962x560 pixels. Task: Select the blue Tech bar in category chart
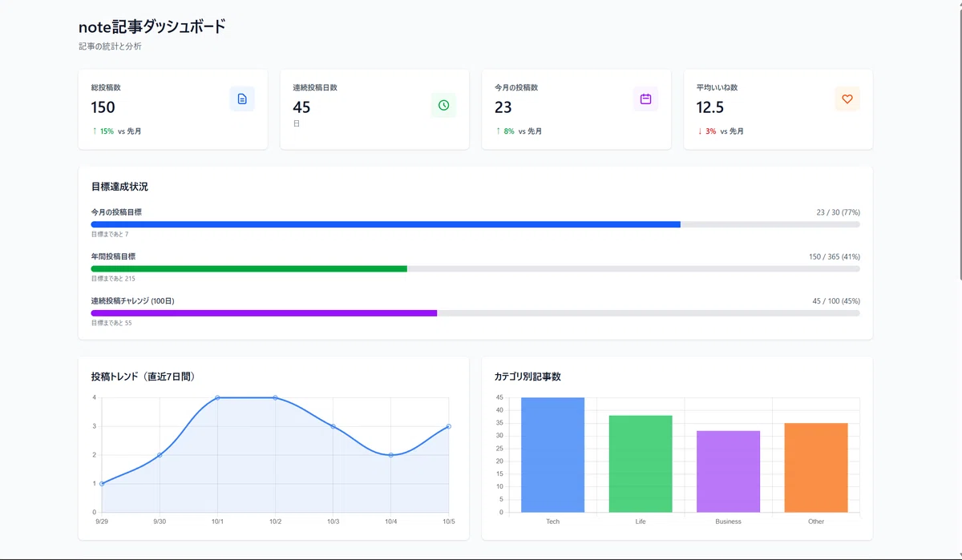point(552,455)
